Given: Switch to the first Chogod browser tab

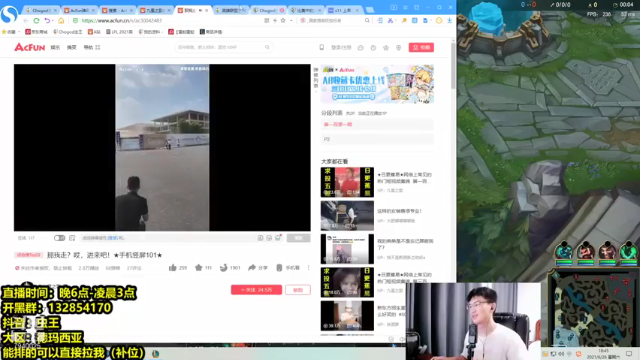Looking at the screenshot, I should (x=41, y=10).
